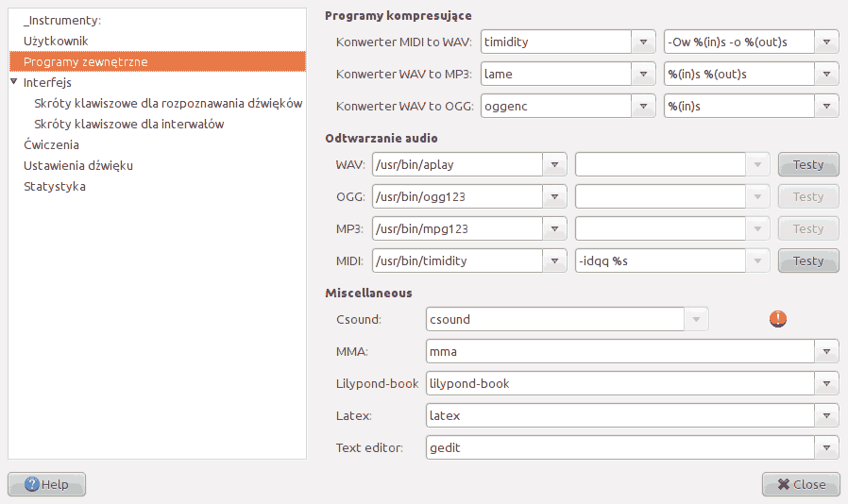Click the orange warning icon beside Csound
The image size is (848, 504).
click(777, 319)
